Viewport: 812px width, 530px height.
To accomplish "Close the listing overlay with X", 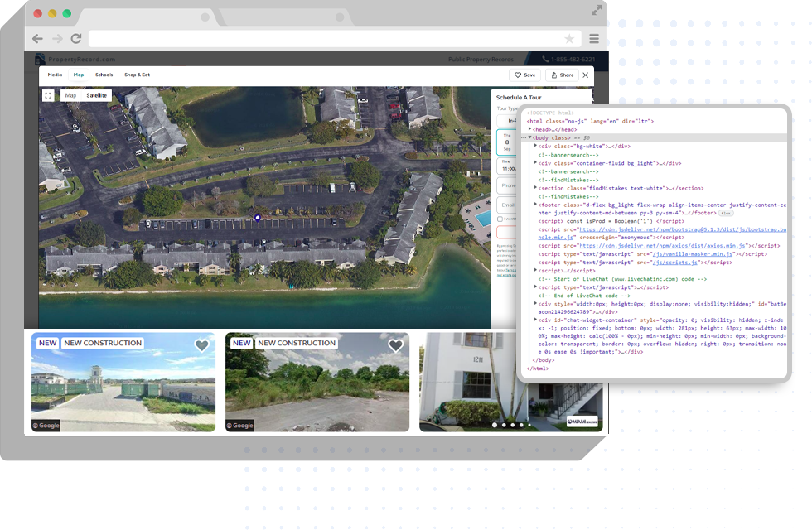I will click(586, 75).
